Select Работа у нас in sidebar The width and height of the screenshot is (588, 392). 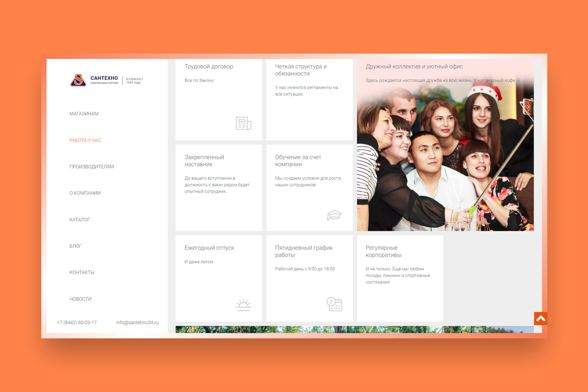coord(85,140)
